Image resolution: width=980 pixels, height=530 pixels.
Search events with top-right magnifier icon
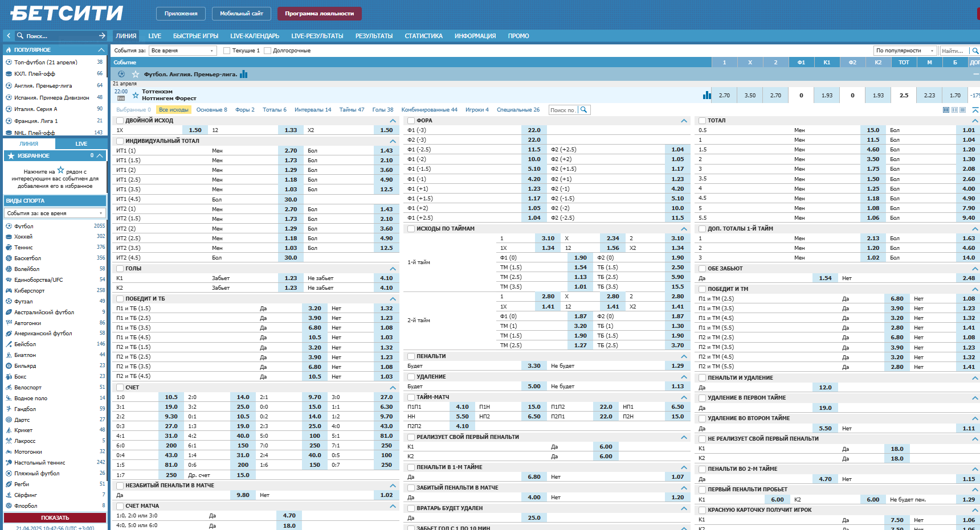pyautogui.click(x=975, y=51)
